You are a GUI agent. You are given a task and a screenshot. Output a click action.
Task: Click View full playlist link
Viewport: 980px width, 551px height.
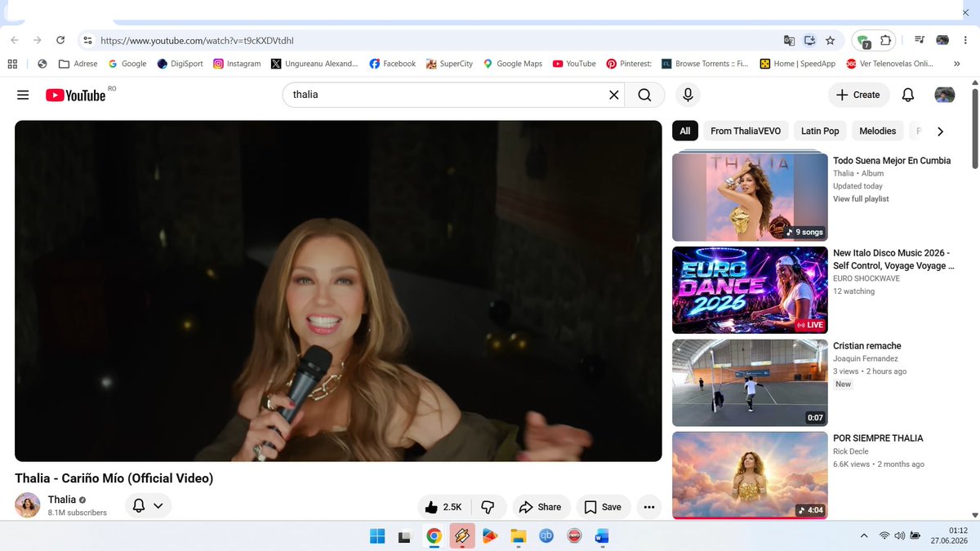click(x=861, y=199)
